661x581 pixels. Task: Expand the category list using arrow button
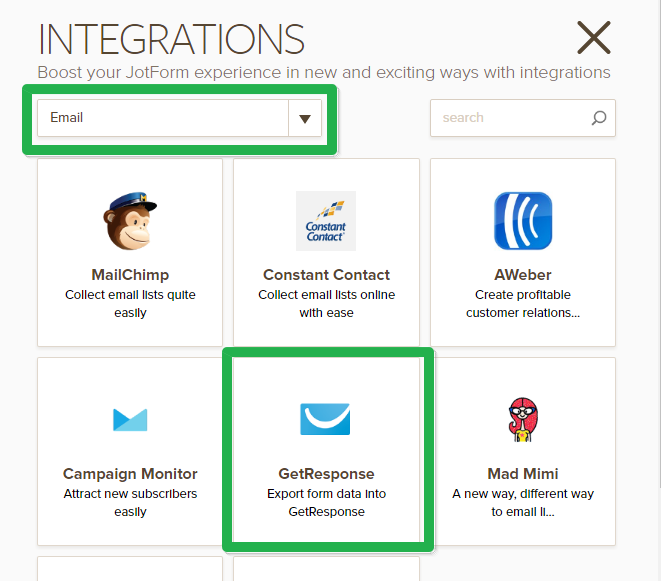click(305, 118)
